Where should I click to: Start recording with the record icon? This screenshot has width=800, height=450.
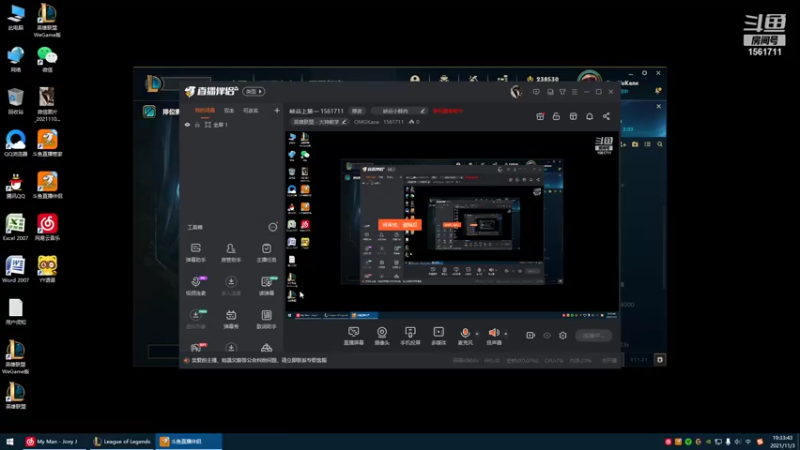pyautogui.click(x=531, y=335)
